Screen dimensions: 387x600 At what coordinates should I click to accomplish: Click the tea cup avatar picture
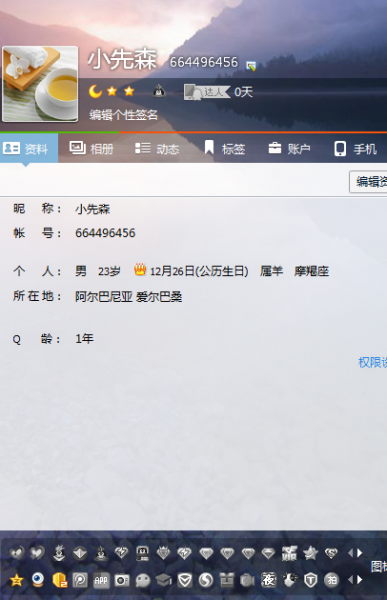[x=40, y=84]
